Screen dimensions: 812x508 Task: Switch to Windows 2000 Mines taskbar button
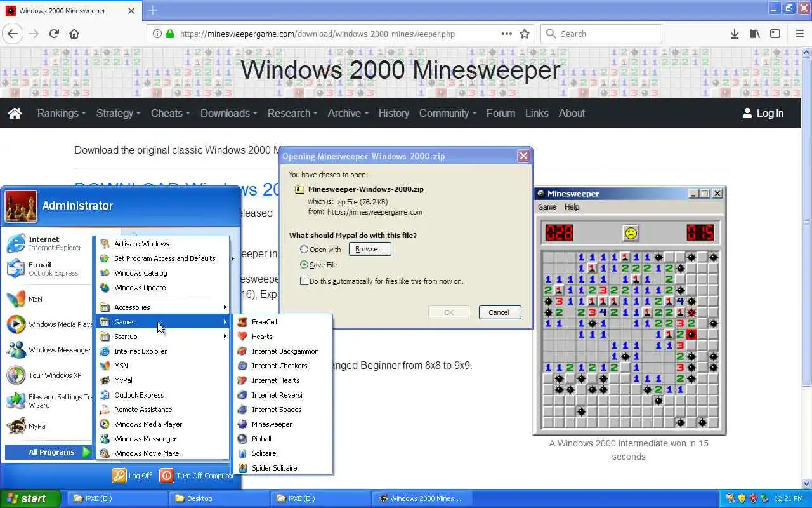click(x=422, y=498)
